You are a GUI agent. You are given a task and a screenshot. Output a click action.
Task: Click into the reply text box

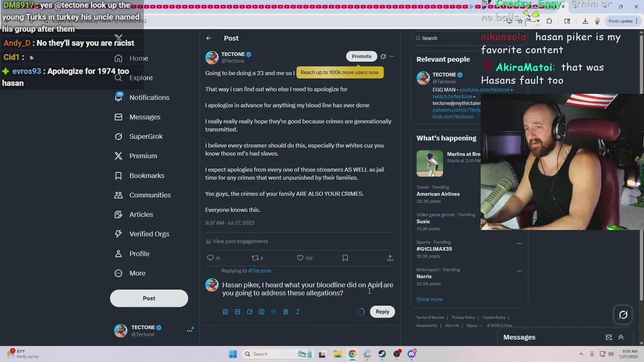pos(308,289)
